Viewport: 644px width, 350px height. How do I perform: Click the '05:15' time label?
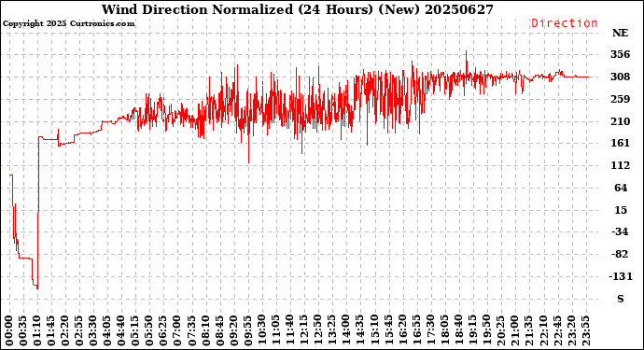[135, 330]
